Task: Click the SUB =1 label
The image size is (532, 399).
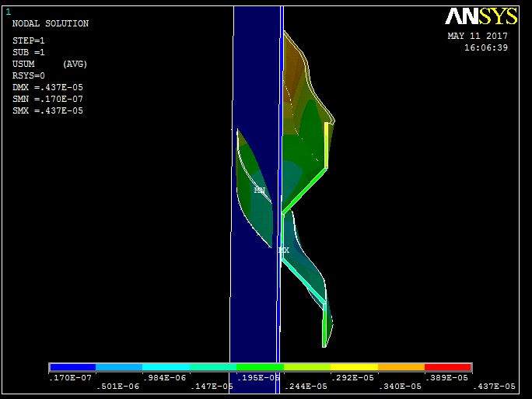Action: tap(29, 52)
